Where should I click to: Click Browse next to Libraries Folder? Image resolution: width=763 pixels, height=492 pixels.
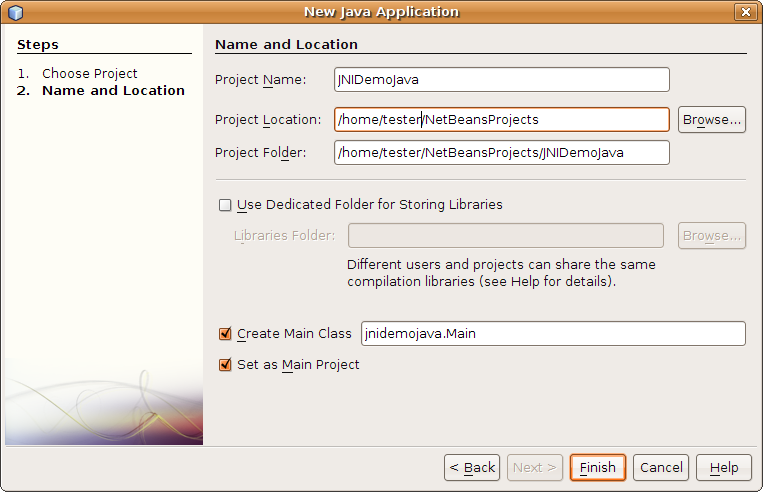pyautogui.click(x=711, y=236)
